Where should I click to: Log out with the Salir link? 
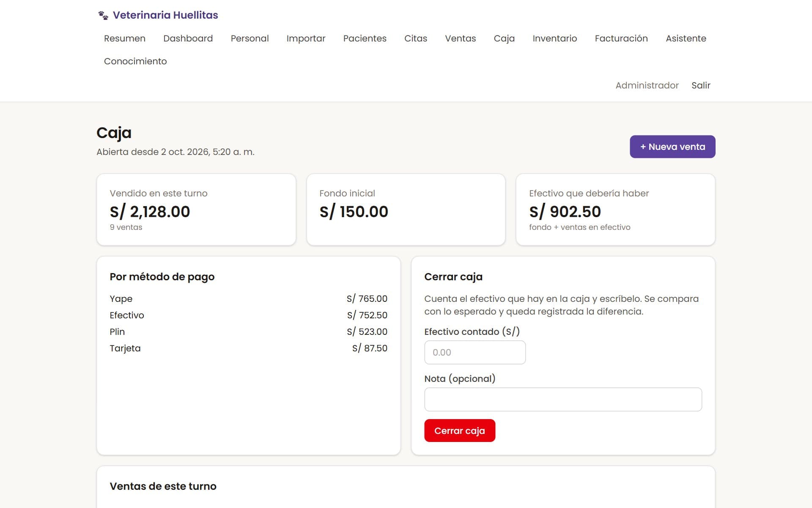(x=701, y=86)
